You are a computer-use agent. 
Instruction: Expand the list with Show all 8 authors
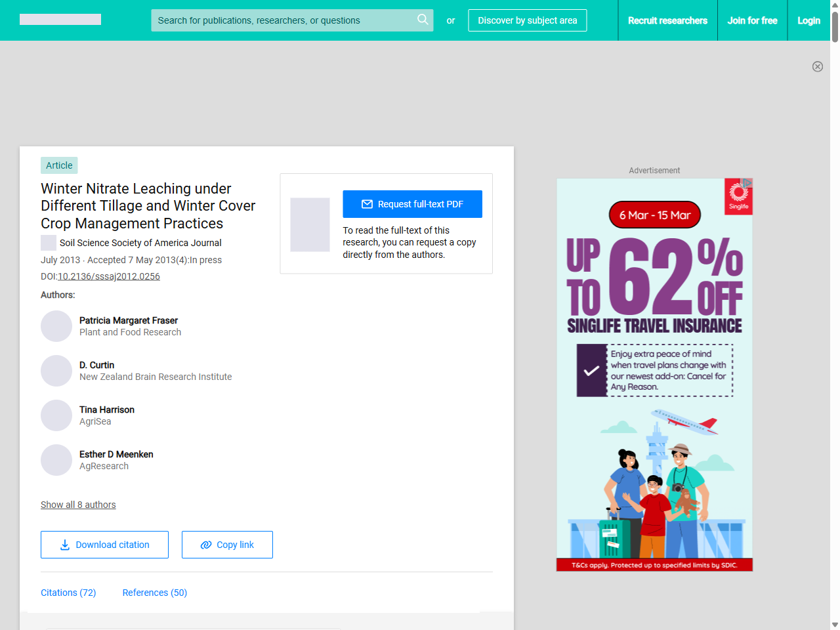tap(78, 505)
